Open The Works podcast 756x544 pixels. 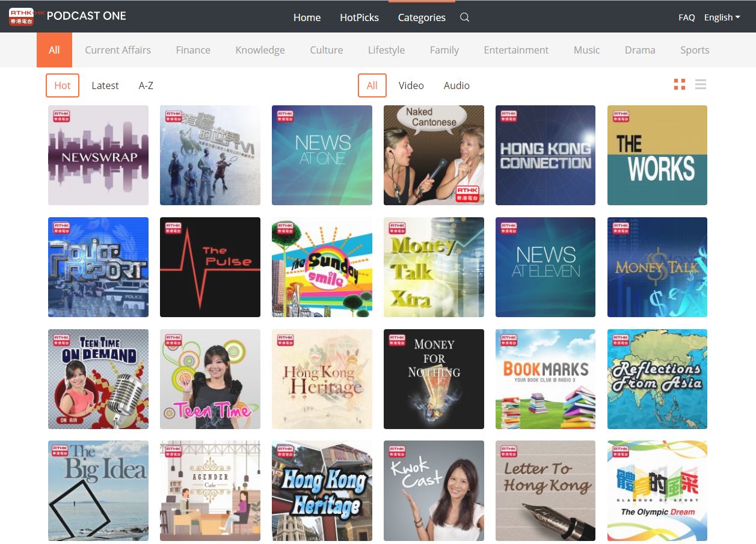tap(657, 155)
